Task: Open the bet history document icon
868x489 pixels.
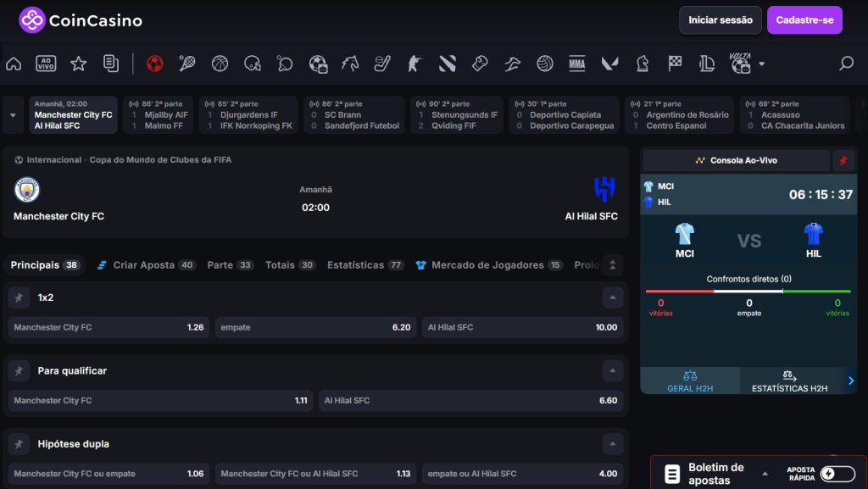Action: pyautogui.click(x=111, y=64)
